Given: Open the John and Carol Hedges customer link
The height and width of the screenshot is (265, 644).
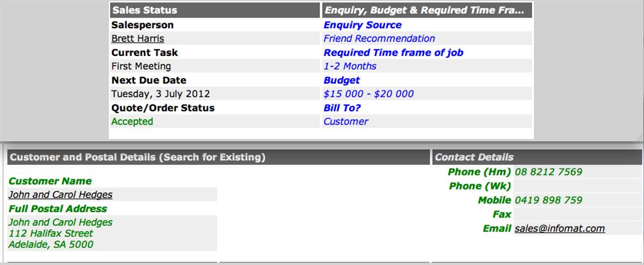Looking at the screenshot, I should click(x=60, y=195).
